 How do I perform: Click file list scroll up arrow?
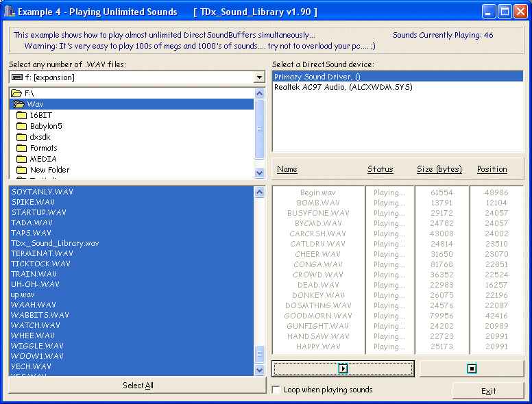[260, 192]
